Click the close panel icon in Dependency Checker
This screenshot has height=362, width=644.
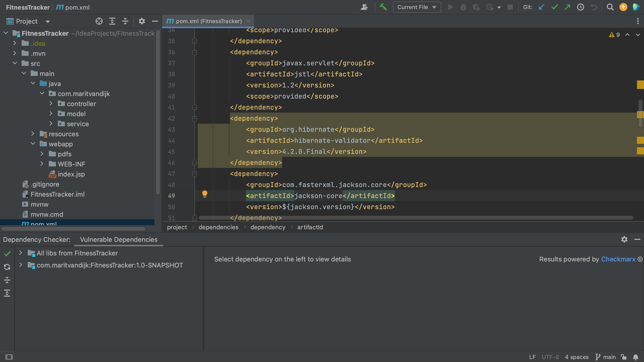pos(637,239)
